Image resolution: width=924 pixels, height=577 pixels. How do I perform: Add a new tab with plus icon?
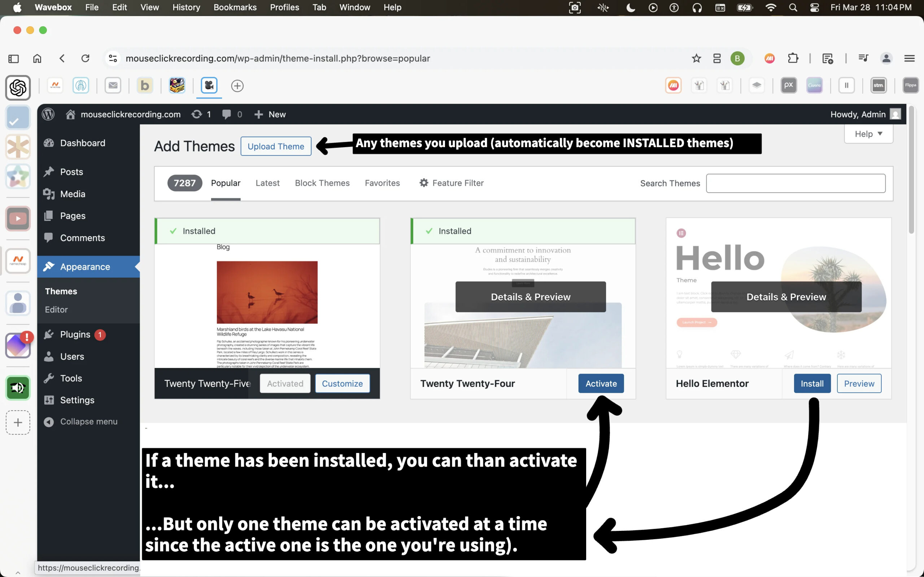click(x=237, y=86)
